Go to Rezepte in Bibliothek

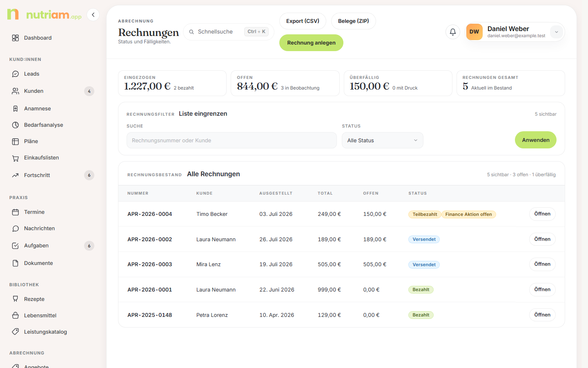point(53,299)
